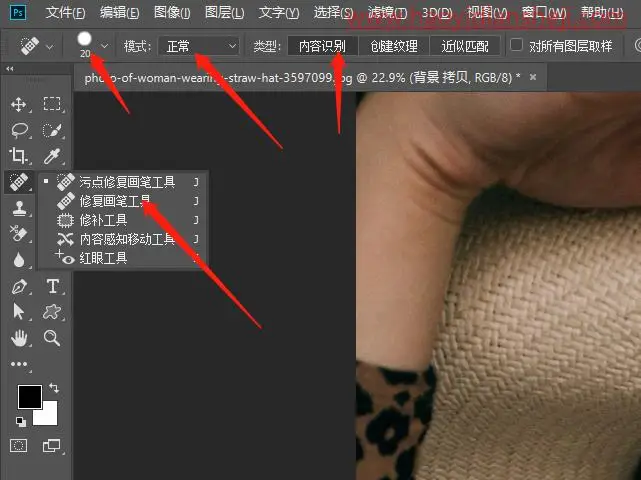
Task: Open the 图层(L) menu
Action: [x=224, y=13]
